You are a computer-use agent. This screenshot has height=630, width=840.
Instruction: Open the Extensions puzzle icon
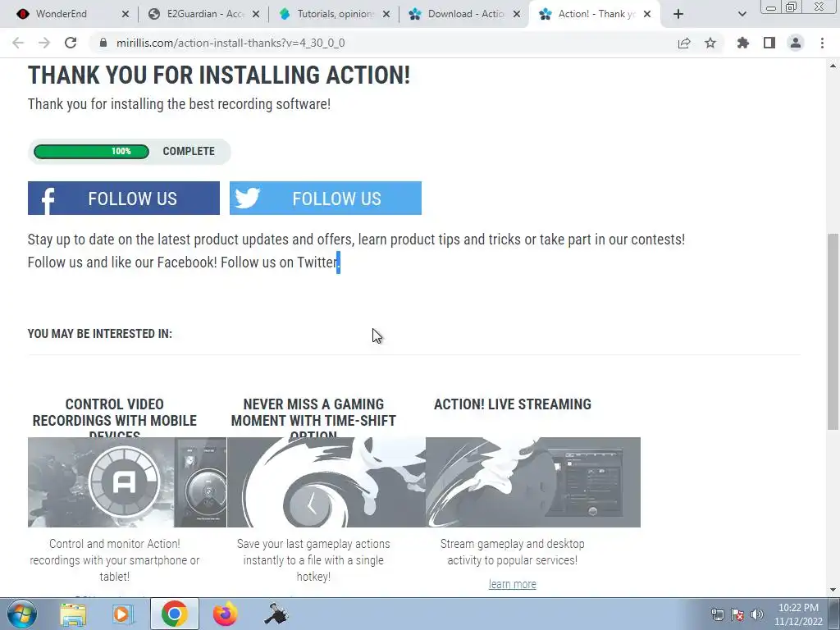click(743, 43)
